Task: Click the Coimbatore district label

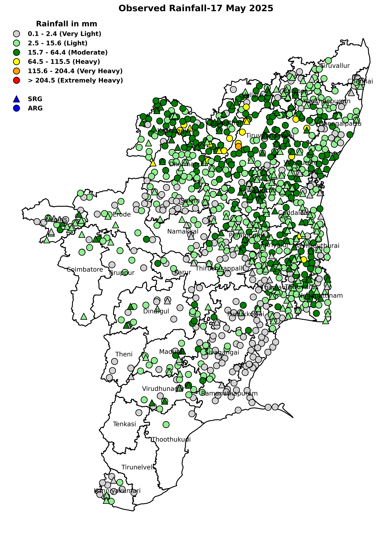Action: point(85,269)
